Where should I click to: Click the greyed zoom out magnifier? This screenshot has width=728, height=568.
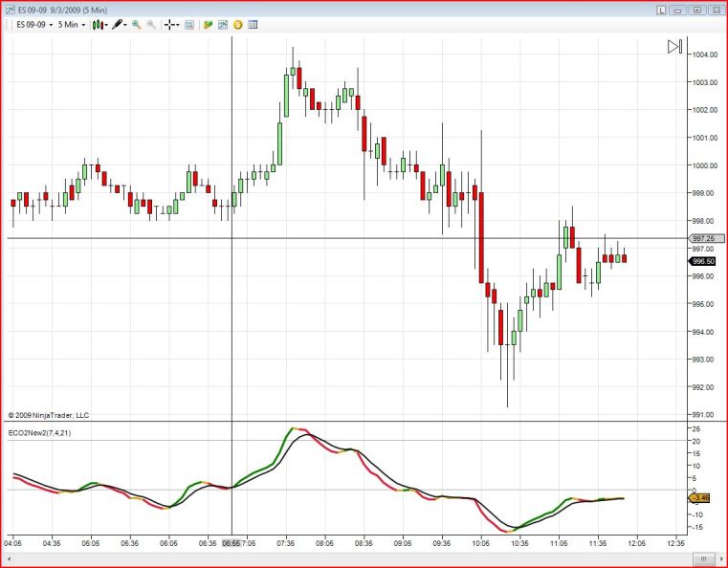(151, 25)
